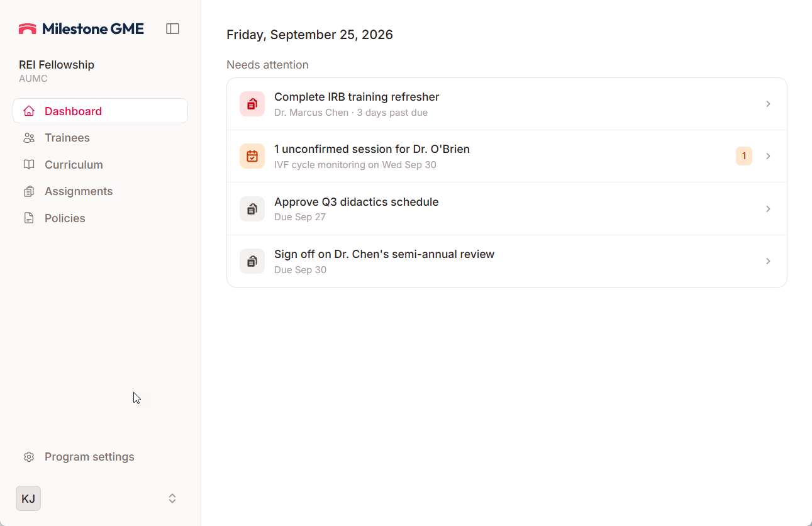Open Sign off on Dr. Chen's semi-annual review

(507, 261)
